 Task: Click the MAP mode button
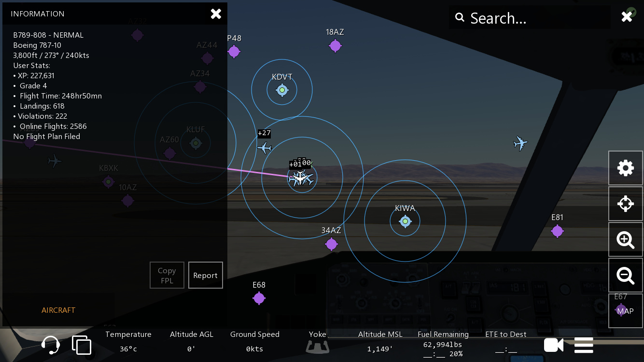click(x=626, y=311)
